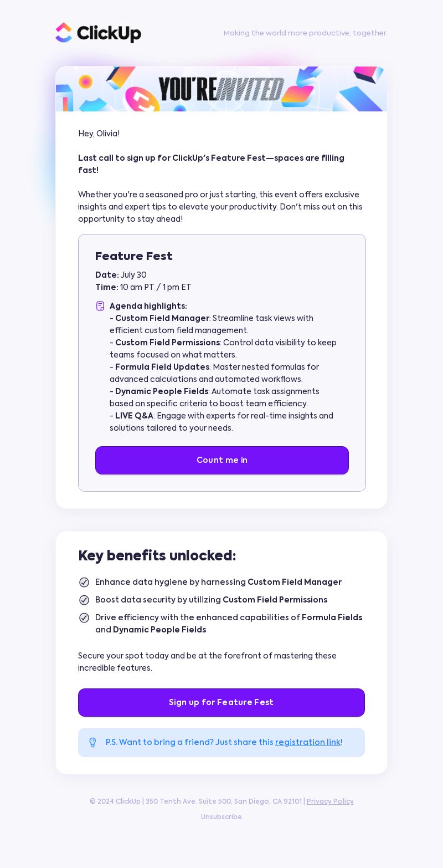The width and height of the screenshot is (443, 868).
Task: Click the checkmark icon beside Custom Field Permissions benefit
Action: coord(84,600)
